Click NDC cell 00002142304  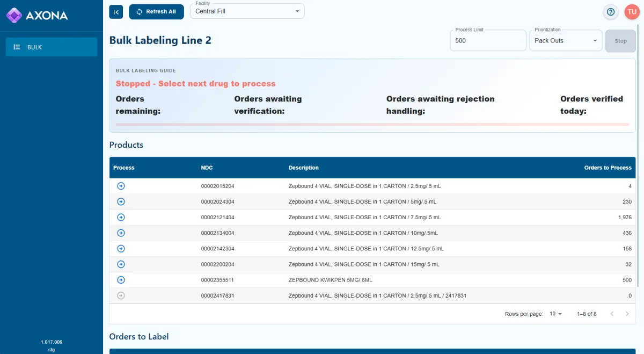(217, 249)
